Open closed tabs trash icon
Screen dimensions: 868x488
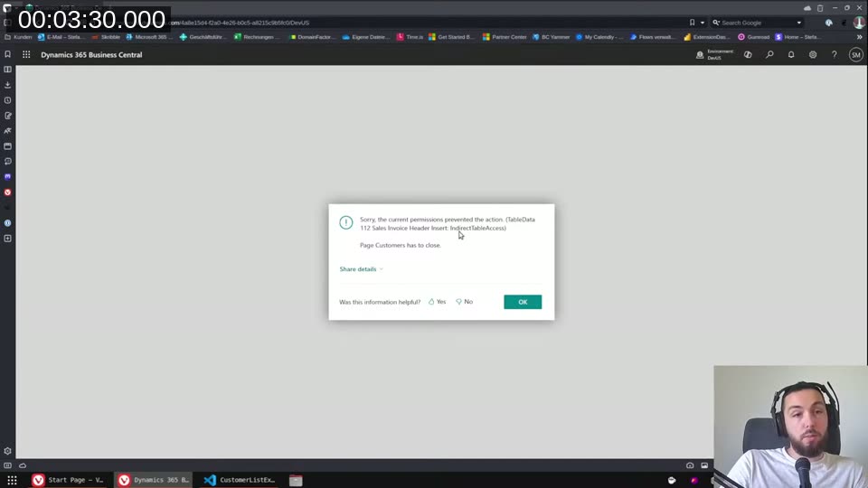[820, 8]
